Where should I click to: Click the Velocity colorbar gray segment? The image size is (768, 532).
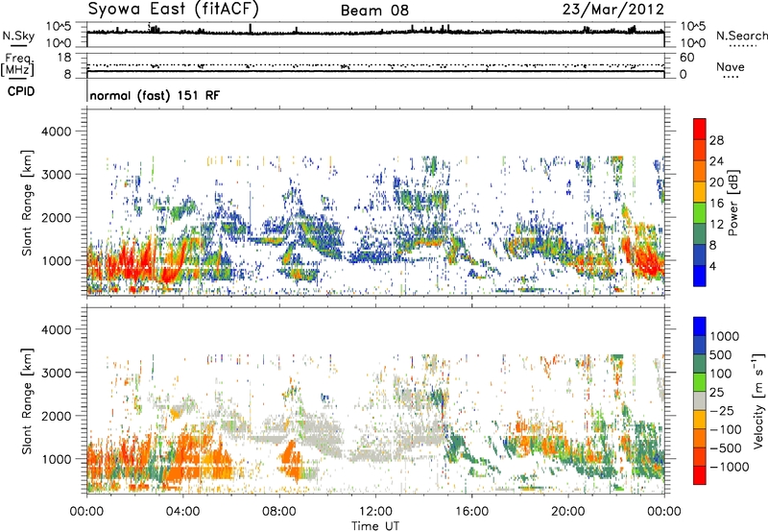(x=700, y=400)
